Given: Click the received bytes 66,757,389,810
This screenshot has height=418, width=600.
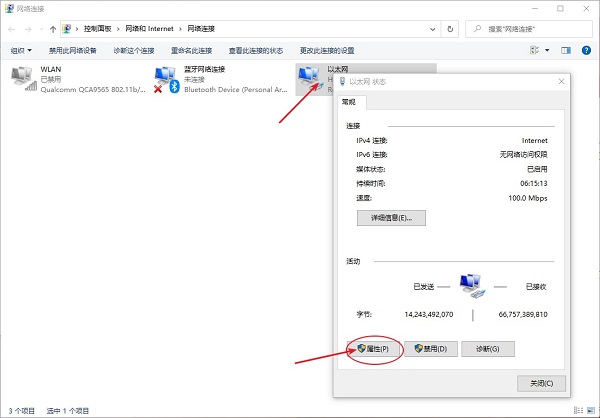Looking at the screenshot, I should tap(523, 315).
